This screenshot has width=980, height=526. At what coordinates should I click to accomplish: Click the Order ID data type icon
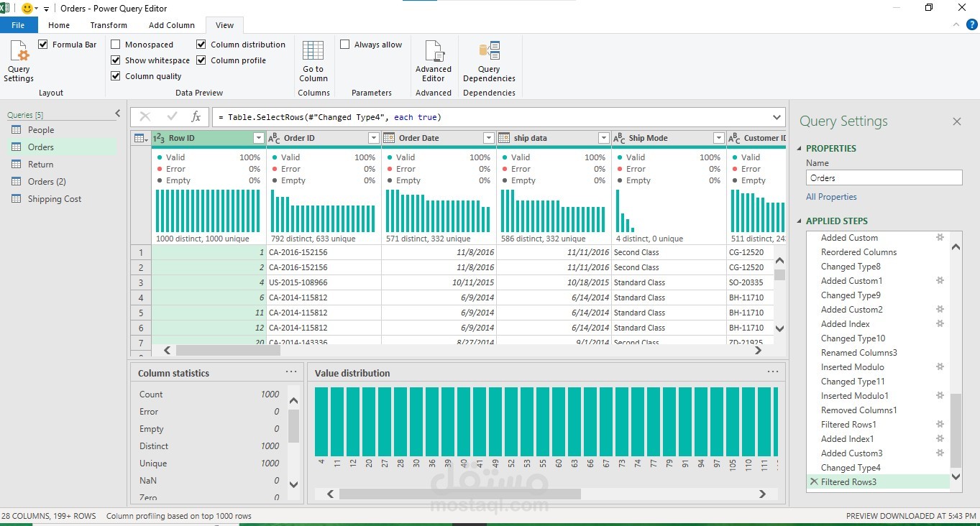point(274,138)
